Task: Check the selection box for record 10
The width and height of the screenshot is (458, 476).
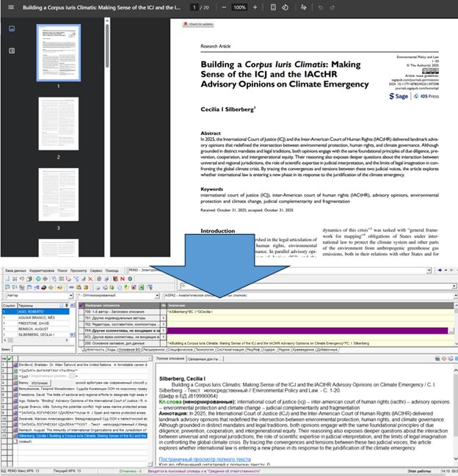Action: (10, 418)
